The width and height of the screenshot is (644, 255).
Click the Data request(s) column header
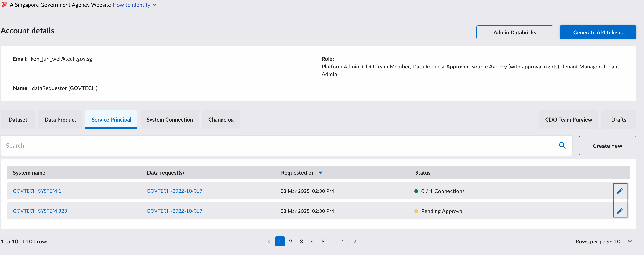165,172
